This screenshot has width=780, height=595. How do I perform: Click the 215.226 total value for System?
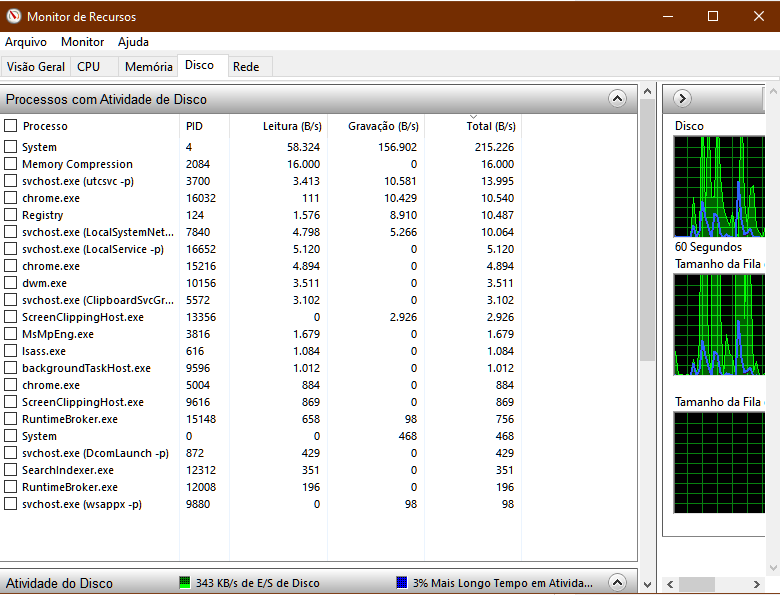coord(494,147)
